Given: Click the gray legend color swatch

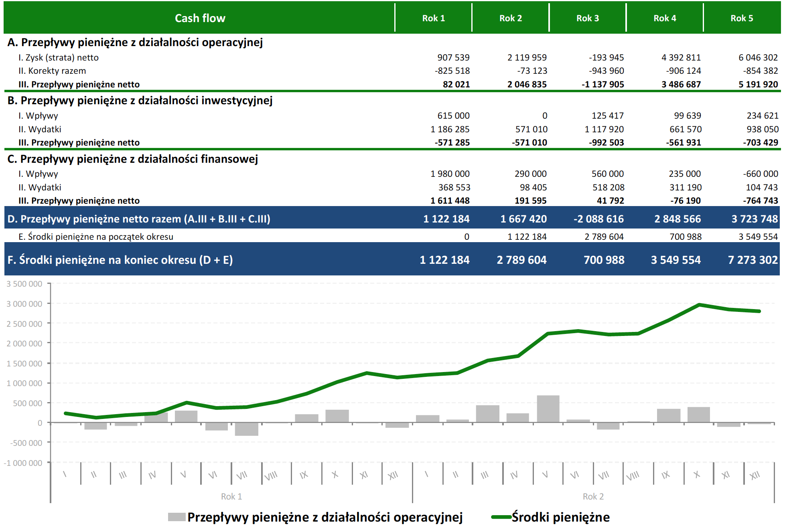Looking at the screenshot, I should click(x=176, y=517).
